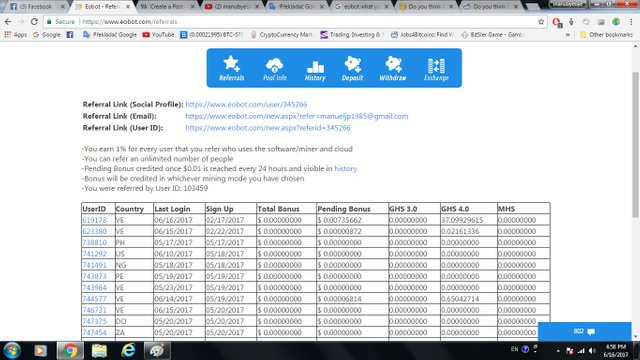Open Jobs4Bitcoins bookmark

pyautogui.click(x=422, y=35)
